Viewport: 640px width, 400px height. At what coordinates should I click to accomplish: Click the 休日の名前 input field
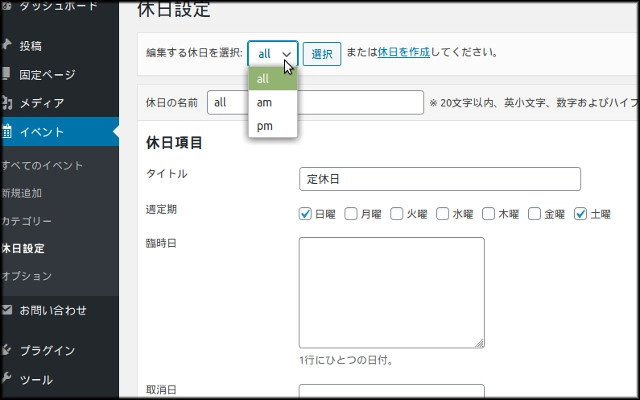point(315,102)
